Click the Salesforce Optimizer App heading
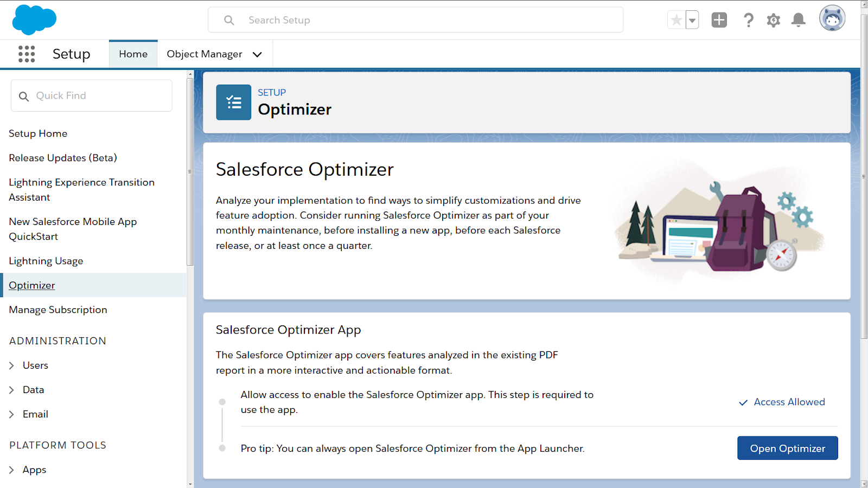 coord(289,330)
